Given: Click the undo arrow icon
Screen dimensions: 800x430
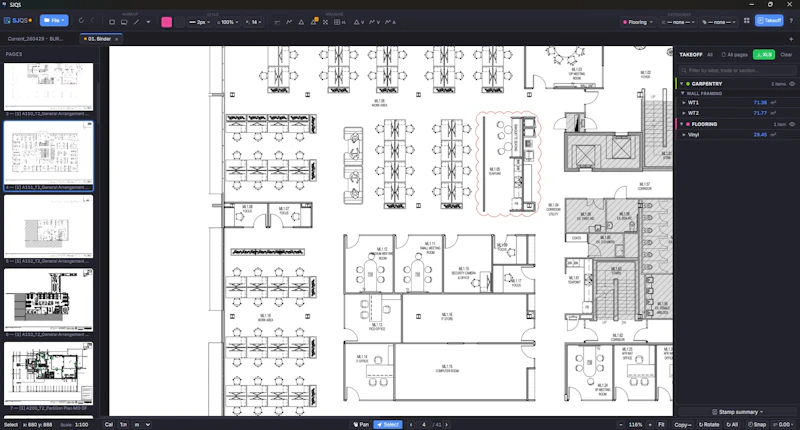Looking at the screenshot, I should pyautogui.click(x=81, y=21).
